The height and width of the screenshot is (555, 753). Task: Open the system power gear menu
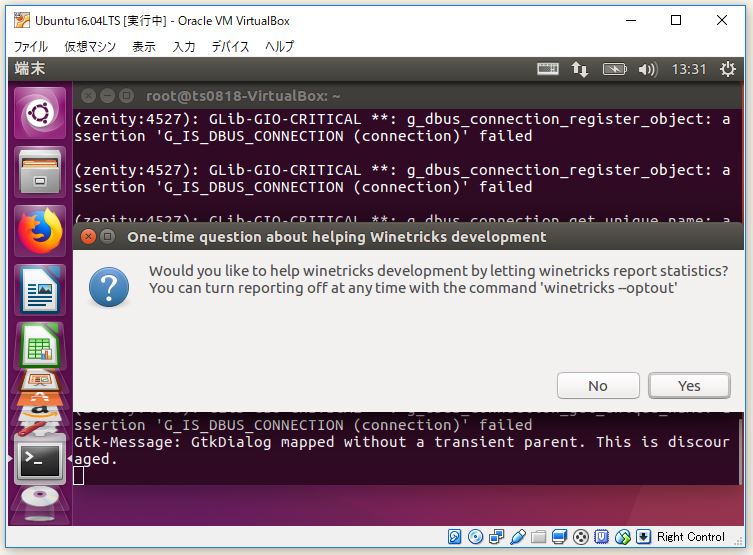(728, 69)
